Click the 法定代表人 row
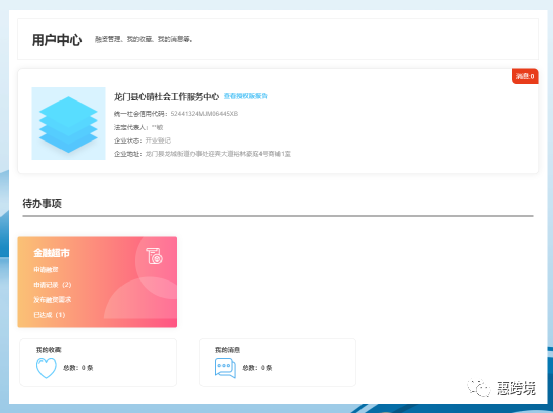 click(x=138, y=127)
